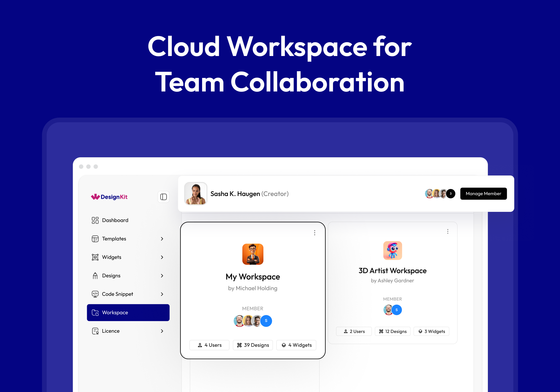The width and height of the screenshot is (560, 392).
Task: Open the Widgets section icon
Action: (x=95, y=257)
